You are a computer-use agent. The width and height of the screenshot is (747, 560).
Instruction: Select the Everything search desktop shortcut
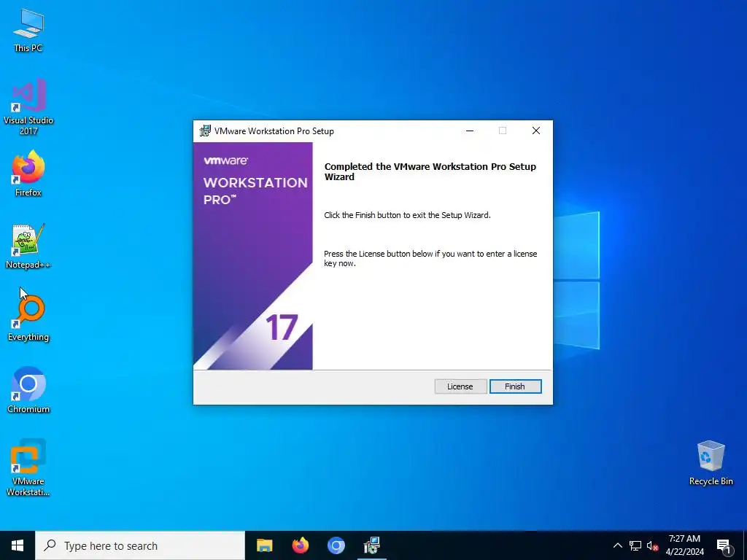28,318
